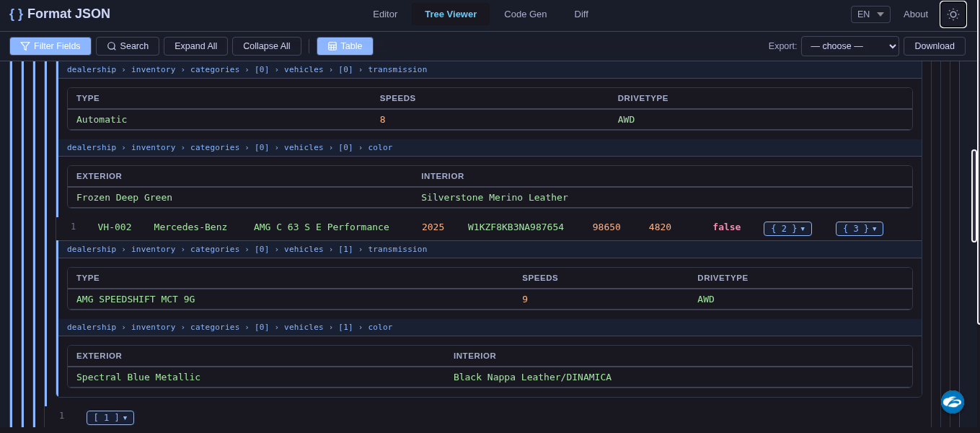Image resolution: width=980 pixels, height=433 pixels.
Task: Click the vehicles [1] color breadcrumb path
Action: click(229, 327)
